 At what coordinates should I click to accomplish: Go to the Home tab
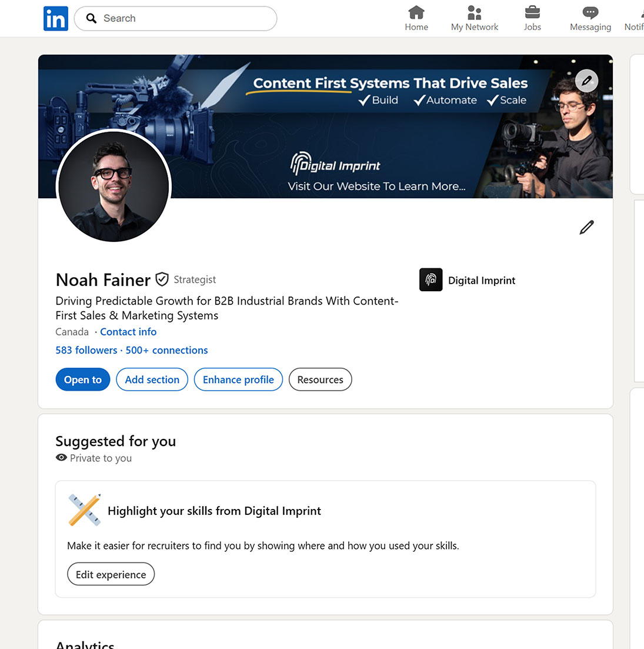416,19
